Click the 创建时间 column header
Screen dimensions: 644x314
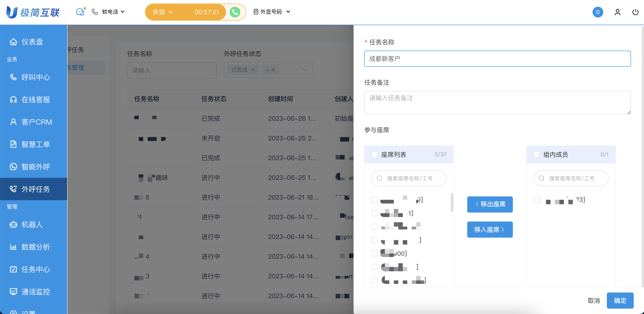click(281, 99)
